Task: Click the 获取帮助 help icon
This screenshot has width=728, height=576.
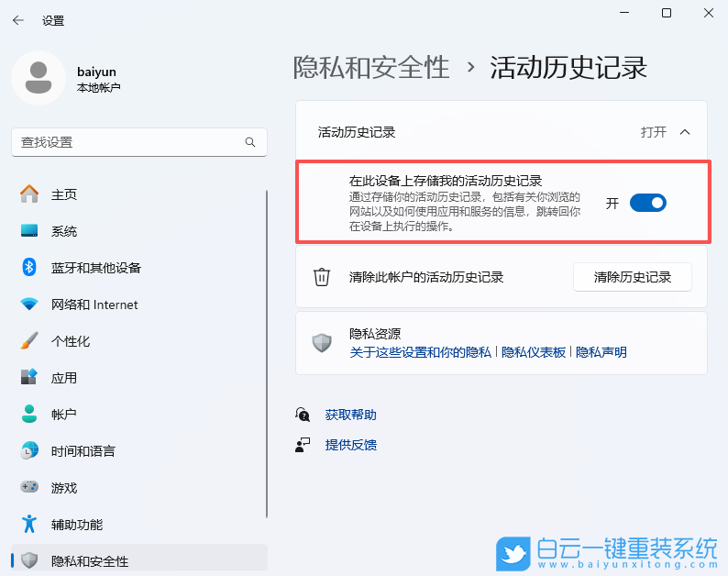Action: point(303,415)
